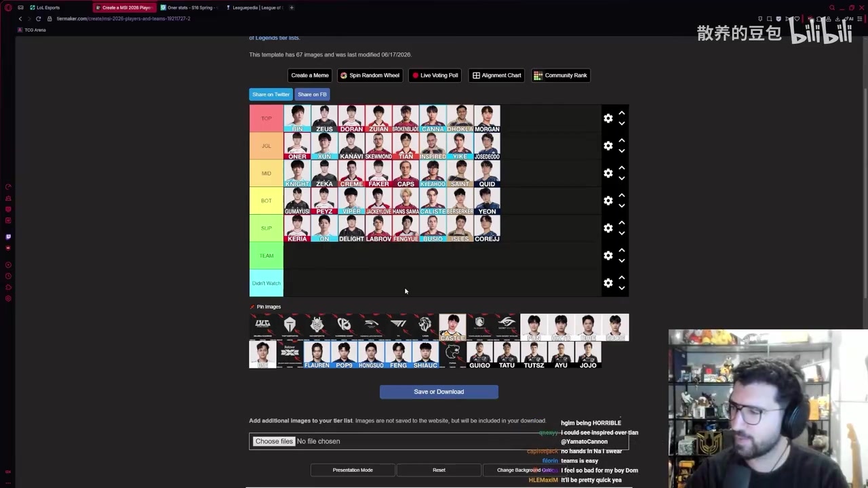868x488 pixels.
Task: Open settings gear for TEAM row
Action: pos(608,256)
